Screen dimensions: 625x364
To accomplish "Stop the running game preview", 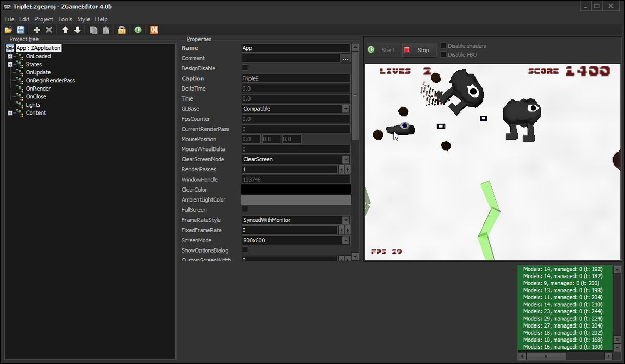I will 419,49.
